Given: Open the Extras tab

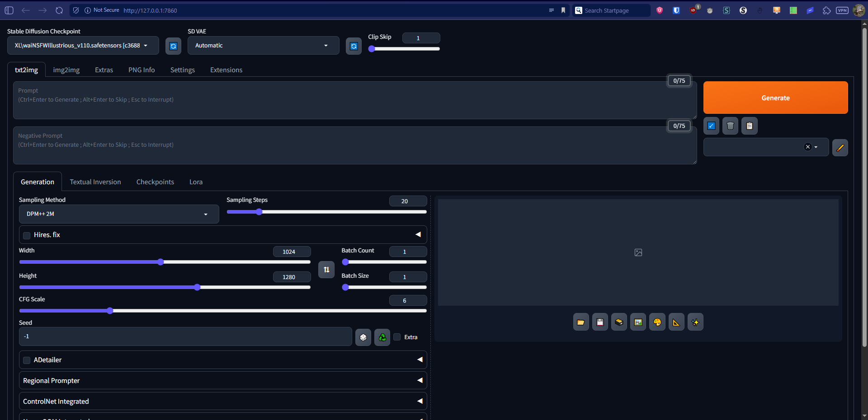Looking at the screenshot, I should coord(104,70).
